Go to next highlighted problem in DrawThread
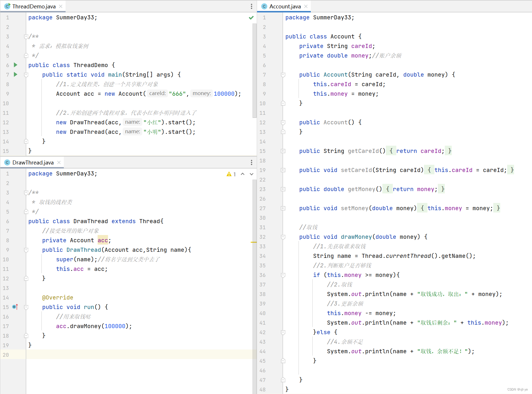This screenshot has width=532, height=394. pyautogui.click(x=252, y=174)
